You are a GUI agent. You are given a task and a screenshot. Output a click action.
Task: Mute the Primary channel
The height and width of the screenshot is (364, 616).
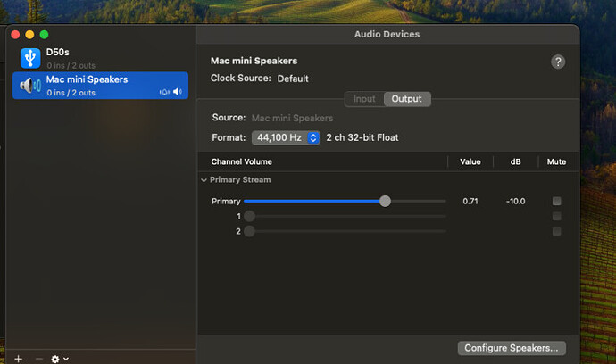click(x=556, y=202)
